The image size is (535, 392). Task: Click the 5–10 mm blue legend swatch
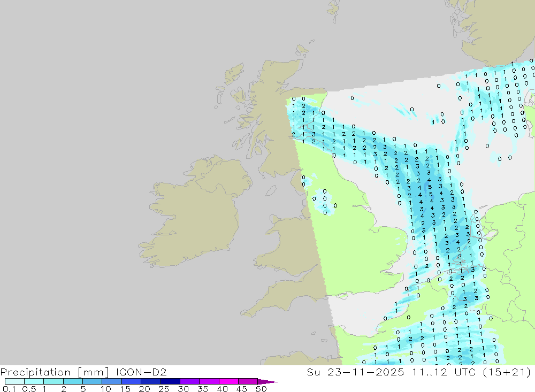pyautogui.click(x=92, y=381)
